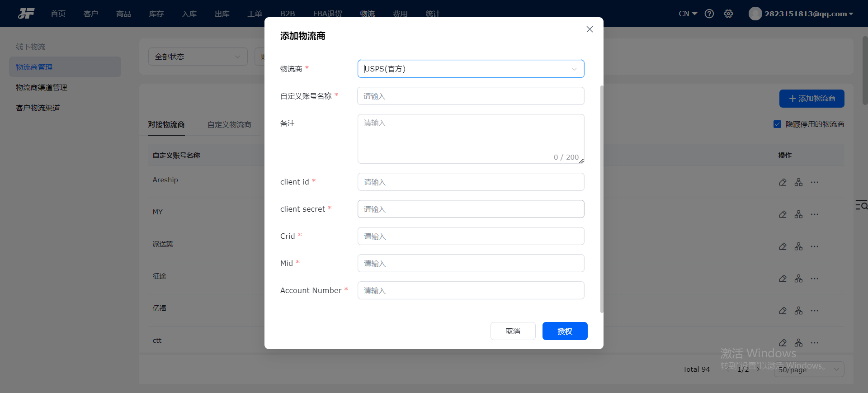868x393 pixels.
Task: Focus the client id input
Action: (471, 182)
